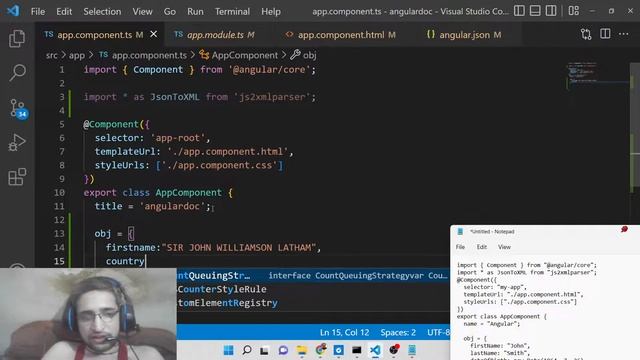Click Ln 15, Col 12 status item
This screenshot has height=360, width=640.
[344, 333]
